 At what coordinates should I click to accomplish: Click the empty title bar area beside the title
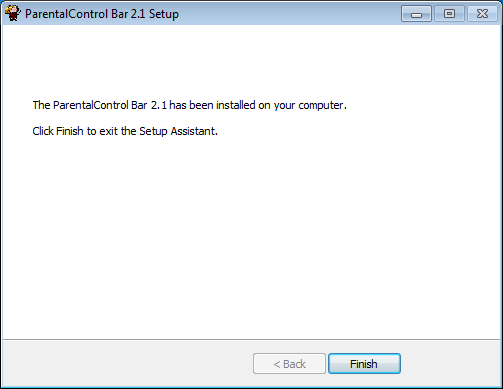pyautogui.click(x=290, y=14)
